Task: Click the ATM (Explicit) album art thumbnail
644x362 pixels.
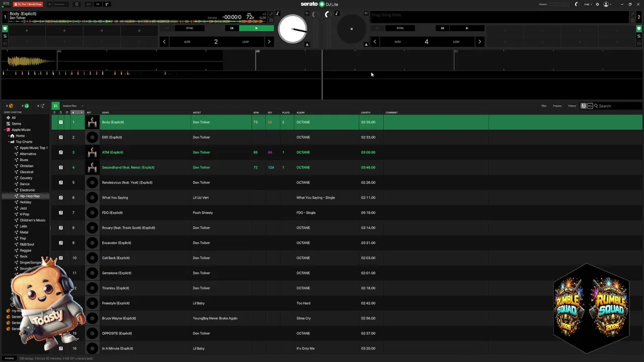Action: [92, 152]
